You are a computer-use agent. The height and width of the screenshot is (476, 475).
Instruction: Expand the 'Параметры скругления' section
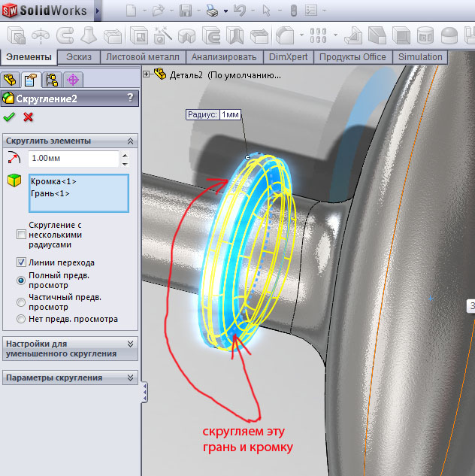131,377
